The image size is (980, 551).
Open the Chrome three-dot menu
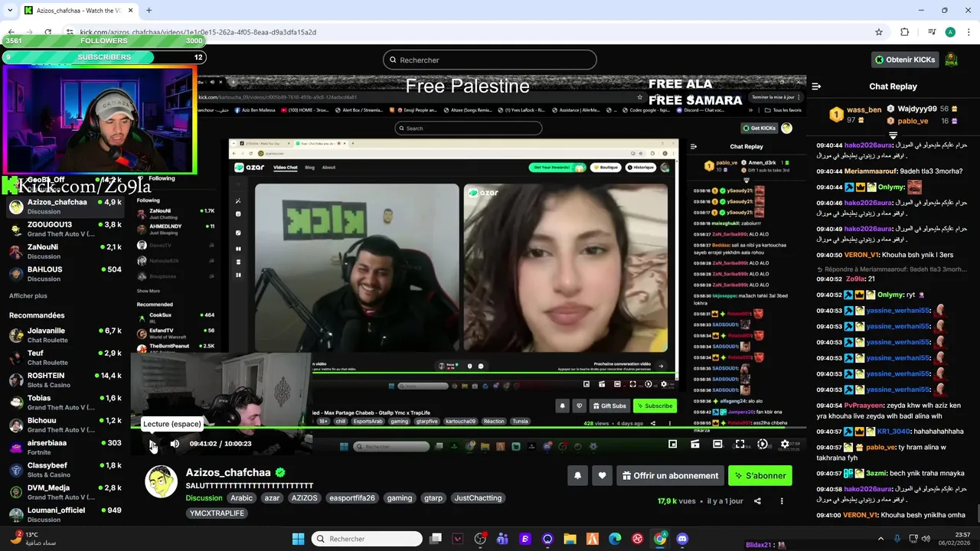(968, 32)
